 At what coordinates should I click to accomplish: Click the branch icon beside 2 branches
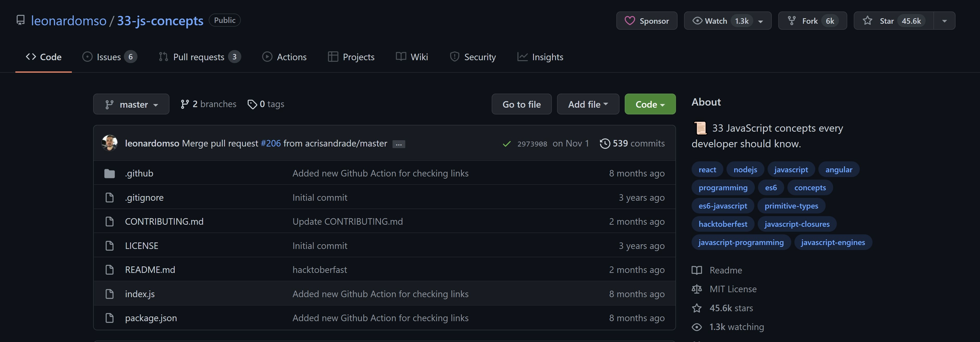[185, 104]
